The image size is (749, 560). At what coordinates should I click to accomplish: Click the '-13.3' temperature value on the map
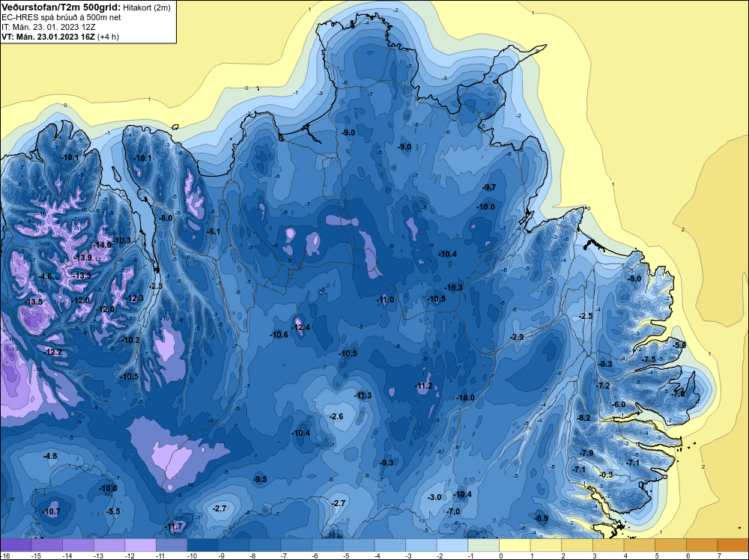point(82,276)
